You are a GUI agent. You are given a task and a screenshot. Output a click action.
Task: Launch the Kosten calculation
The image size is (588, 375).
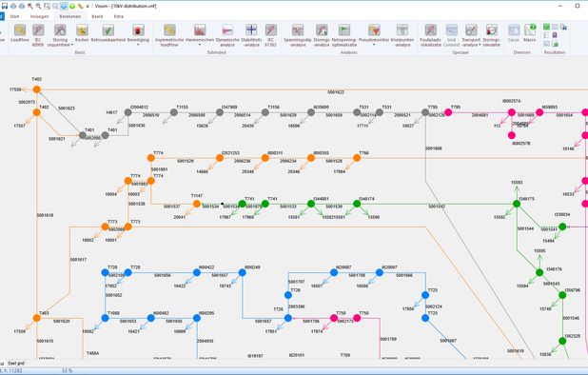[82, 33]
